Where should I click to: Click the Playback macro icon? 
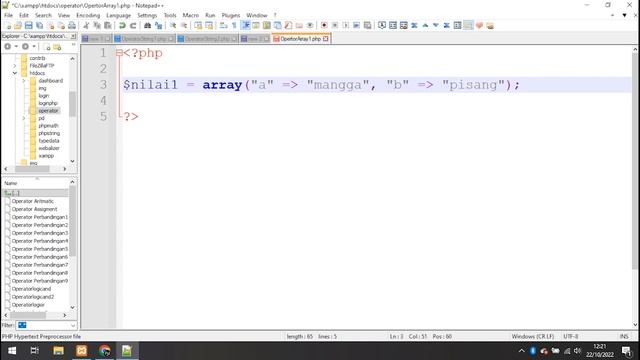(x=346, y=25)
